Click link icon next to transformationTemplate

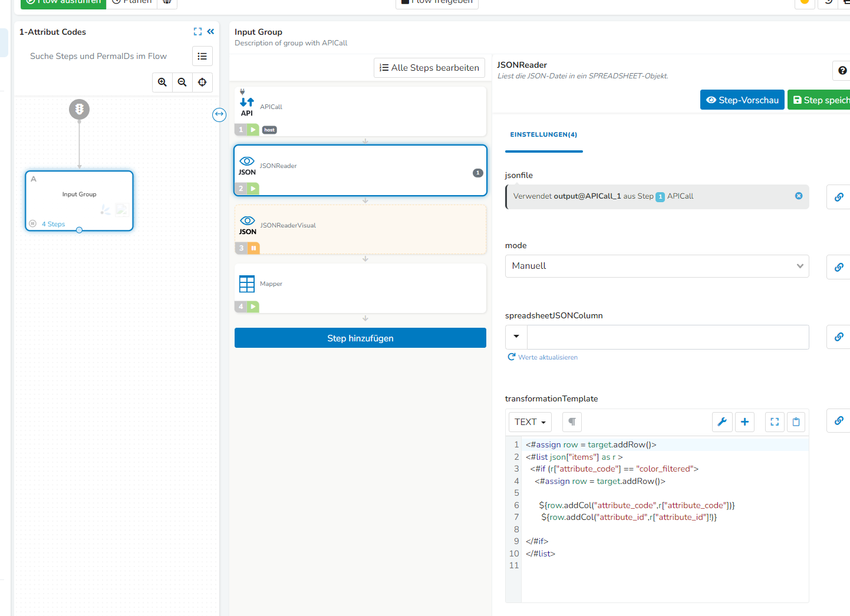tap(839, 420)
